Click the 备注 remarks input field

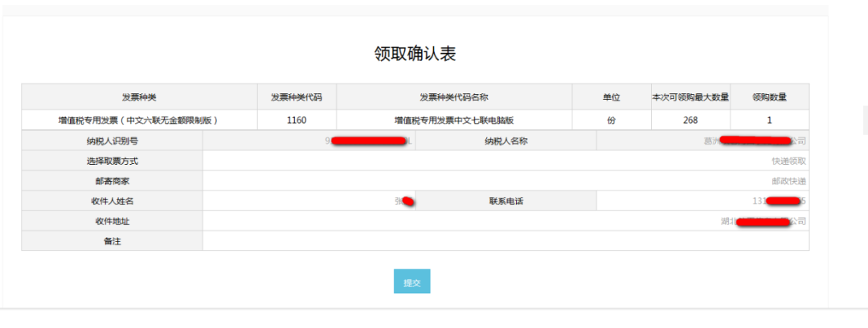click(x=506, y=241)
